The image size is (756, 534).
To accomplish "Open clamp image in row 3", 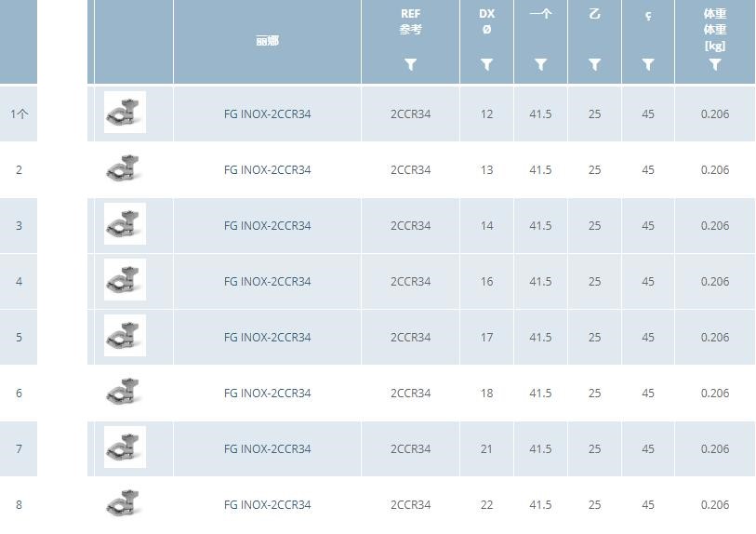I will [x=125, y=225].
